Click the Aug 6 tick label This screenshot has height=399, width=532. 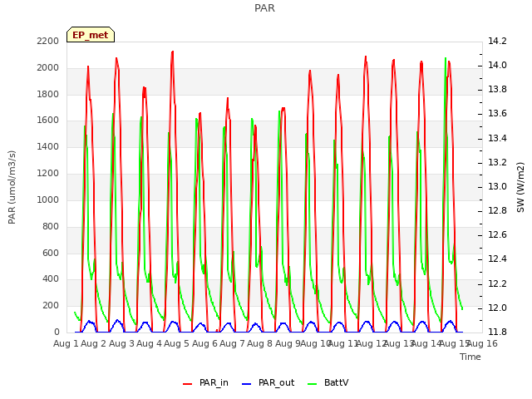coord(204,343)
